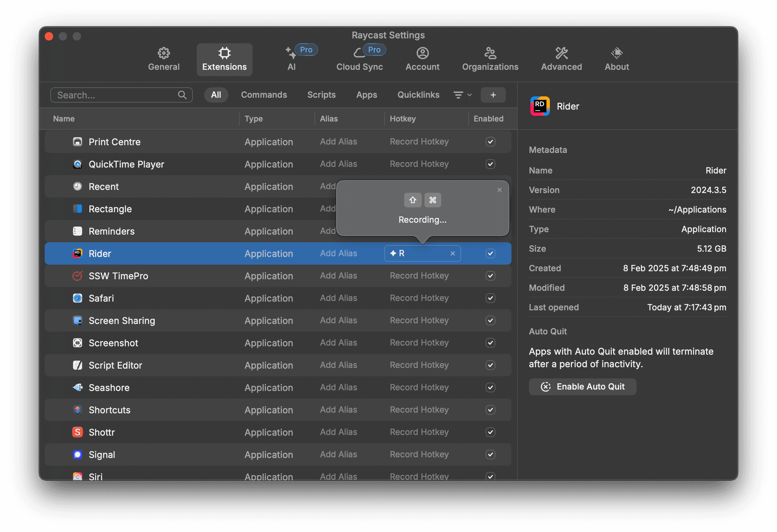Sort by the Type column header
This screenshot has height=532, width=777.
click(254, 119)
